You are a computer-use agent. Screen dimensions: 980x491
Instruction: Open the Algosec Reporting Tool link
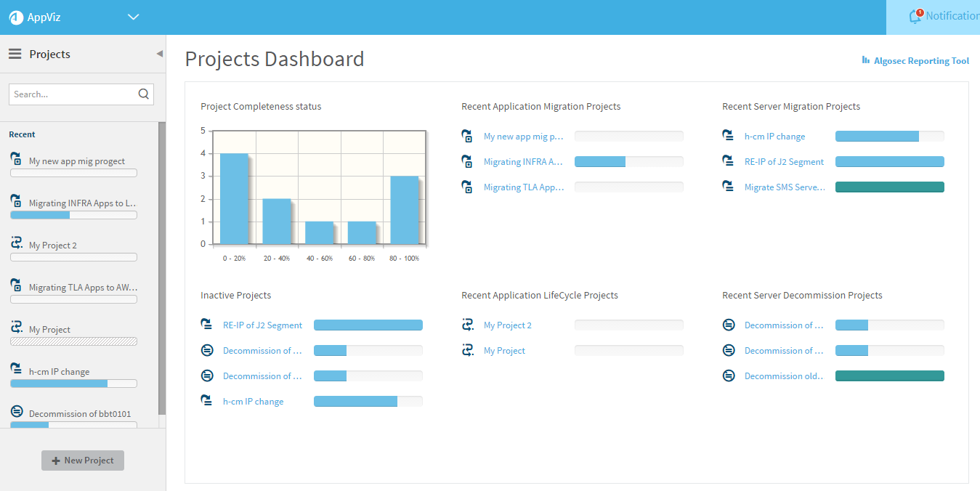point(915,61)
